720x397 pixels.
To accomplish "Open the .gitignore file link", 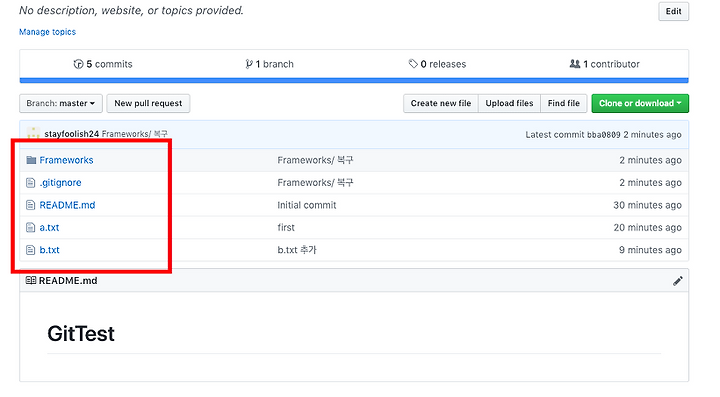I will tap(60, 183).
